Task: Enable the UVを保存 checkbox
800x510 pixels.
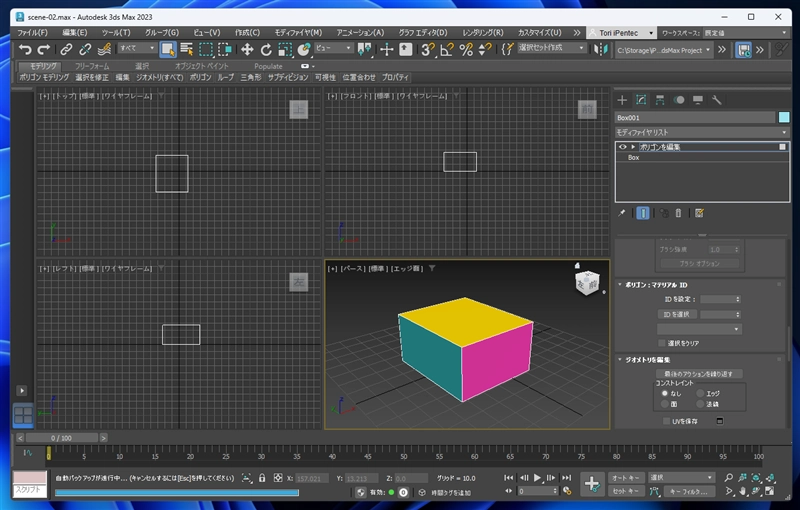Action: [666, 421]
